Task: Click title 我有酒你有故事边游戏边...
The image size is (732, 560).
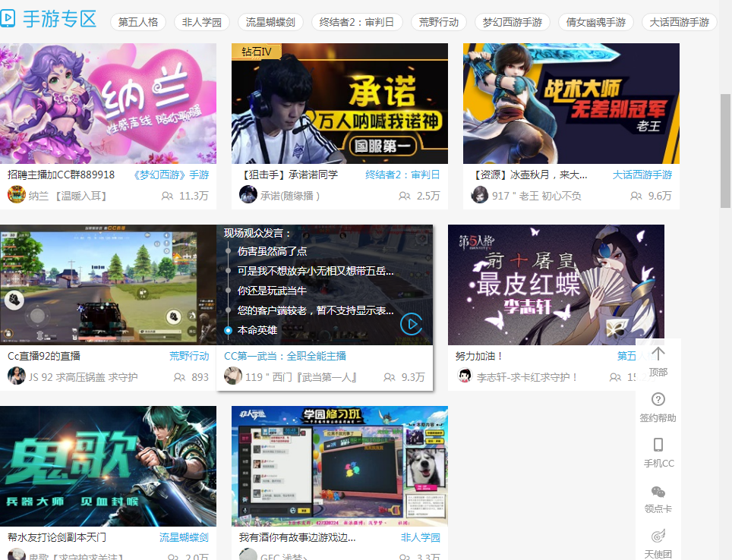Action: 298,537
